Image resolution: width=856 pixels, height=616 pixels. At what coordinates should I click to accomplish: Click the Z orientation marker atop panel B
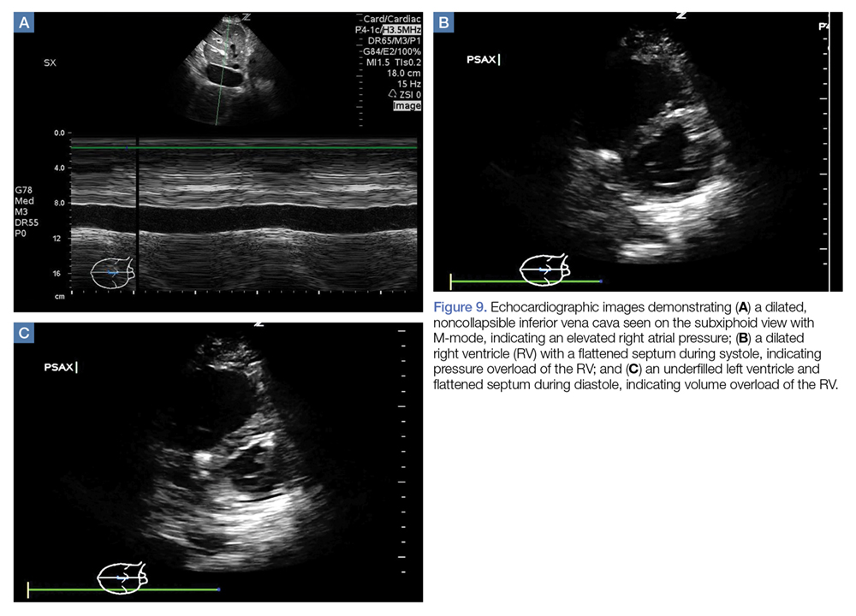pos(682,15)
